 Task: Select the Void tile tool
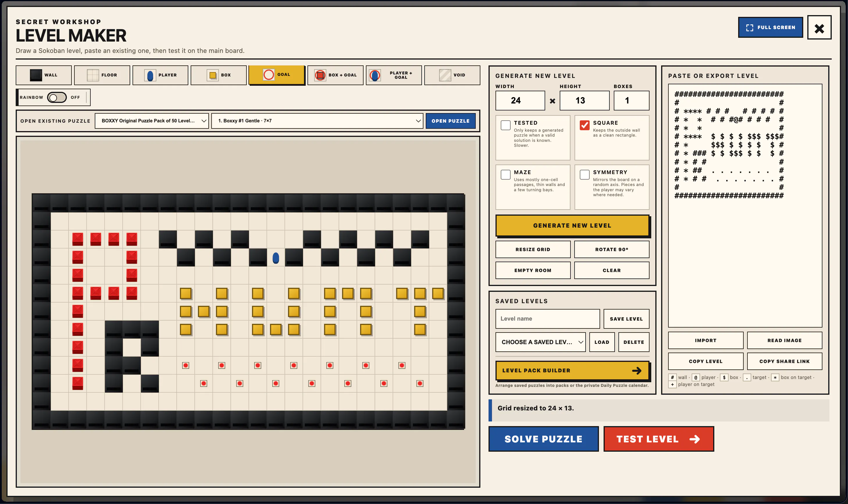(452, 75)
